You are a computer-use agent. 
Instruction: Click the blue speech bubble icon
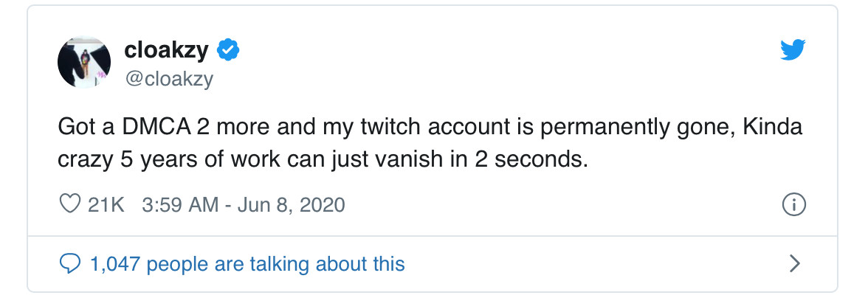pos(69,263)
